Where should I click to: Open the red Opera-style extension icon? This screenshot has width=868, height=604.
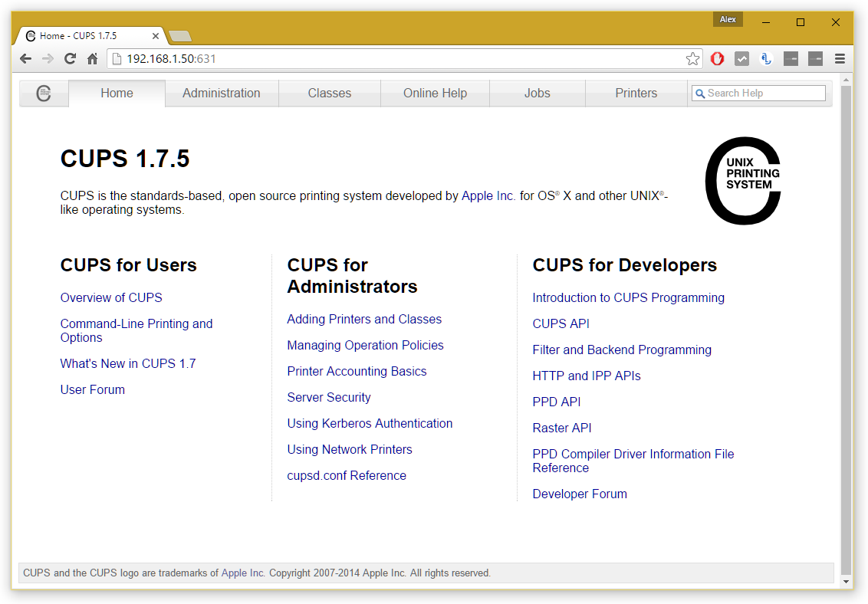718,58
